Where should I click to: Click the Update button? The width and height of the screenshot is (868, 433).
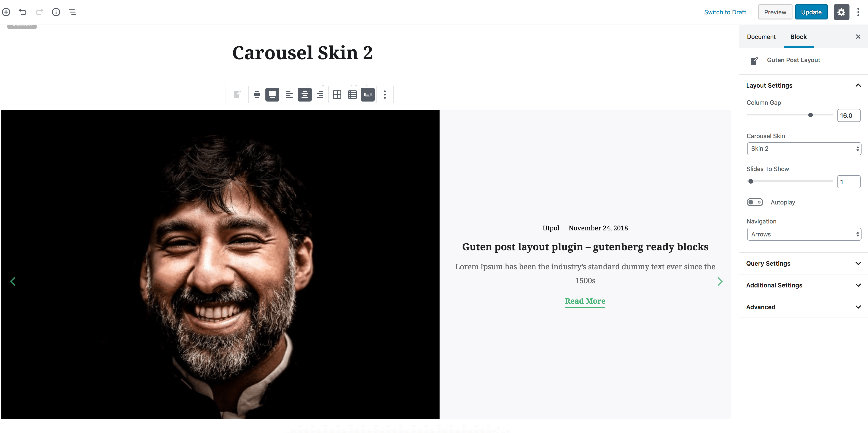[811, 12]
